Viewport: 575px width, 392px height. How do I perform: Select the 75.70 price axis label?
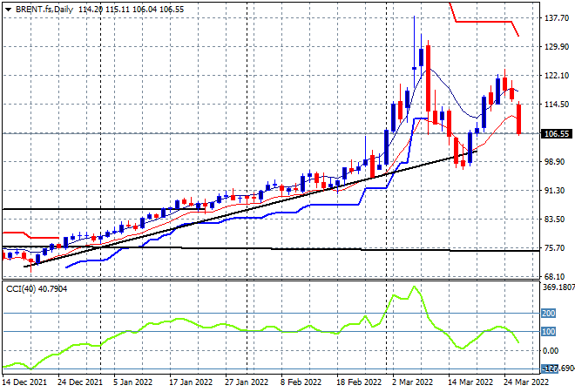pos(557,248)
